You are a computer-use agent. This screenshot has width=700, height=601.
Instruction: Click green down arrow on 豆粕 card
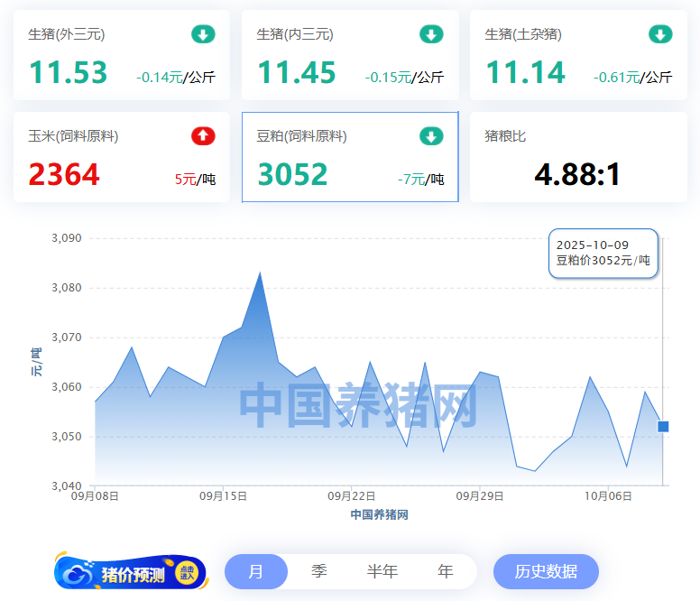431,136
